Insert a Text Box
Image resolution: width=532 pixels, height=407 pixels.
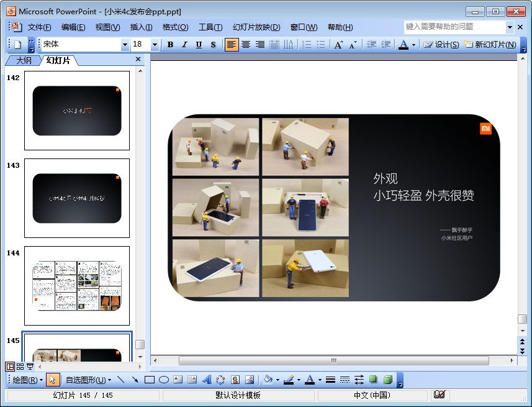(178, 380)
